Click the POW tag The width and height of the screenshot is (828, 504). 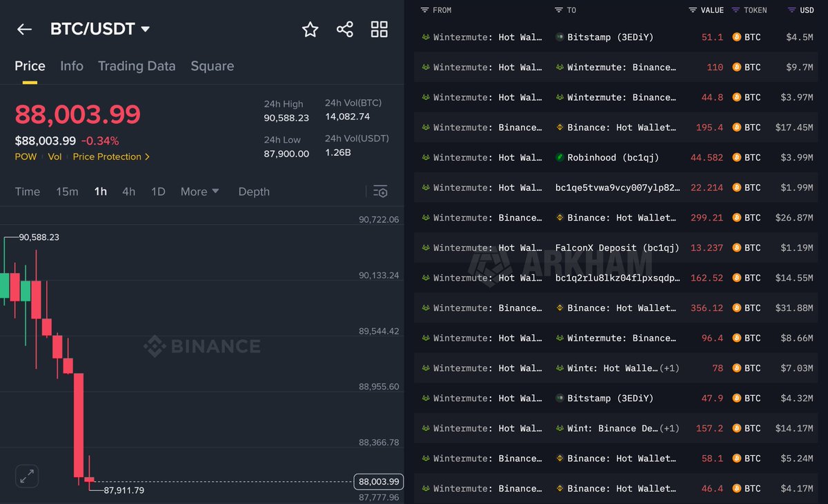tap(26, 157)
